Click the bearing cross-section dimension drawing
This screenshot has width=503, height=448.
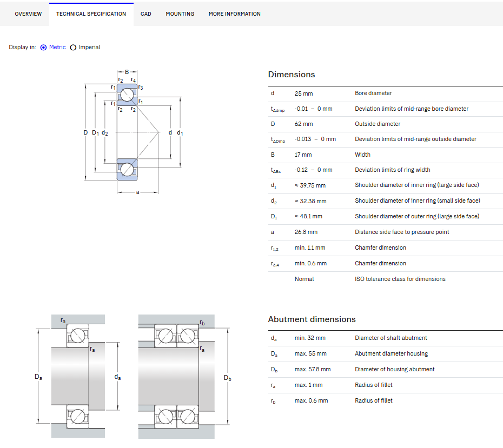click(133, 132)
